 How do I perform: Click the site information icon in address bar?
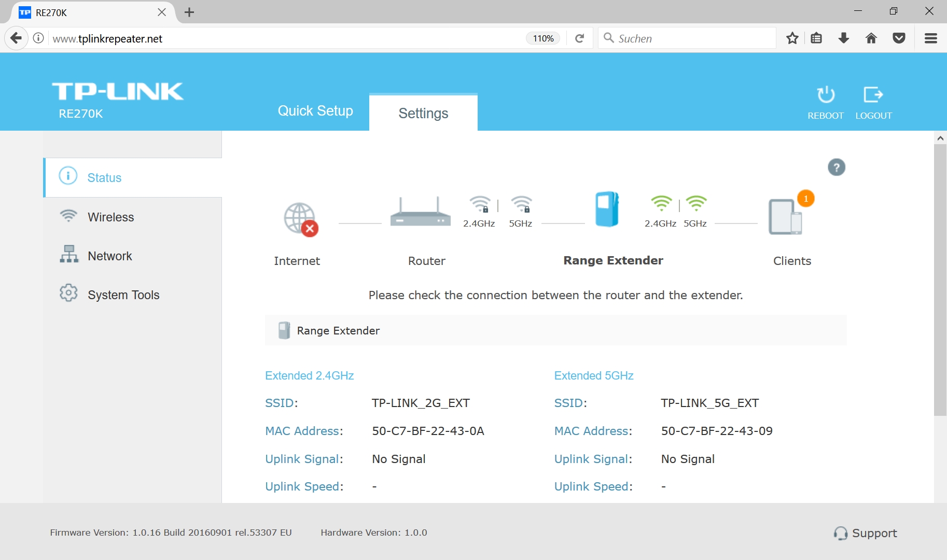point(38,38)
